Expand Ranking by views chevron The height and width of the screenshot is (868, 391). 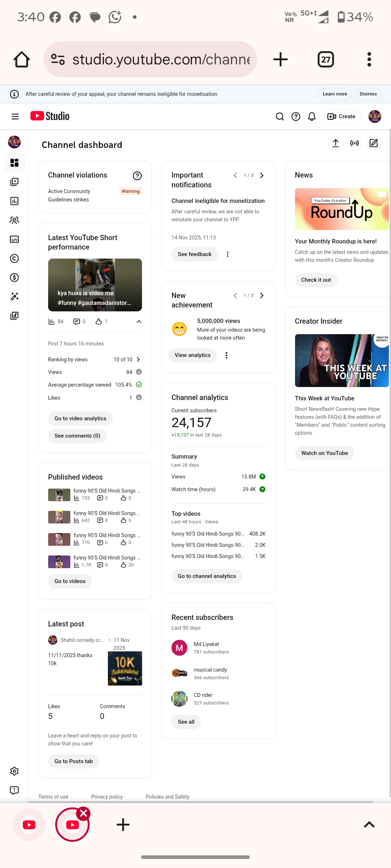tap(138, 359)
